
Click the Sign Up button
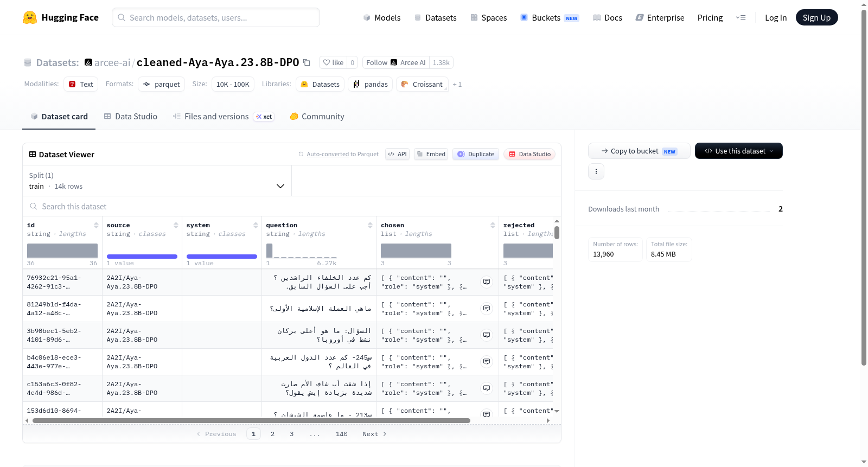[x=816, y=17]
